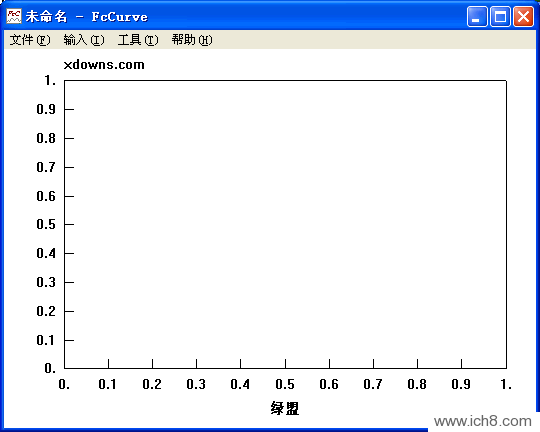Open the 工具(T) menu
This screenshot has width=540, height=432.
coord(138,40)
